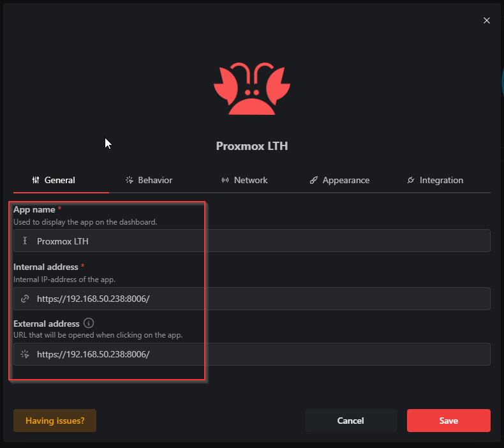
Task: Open the Having issues? help button
Action: (x=55, y=421)
